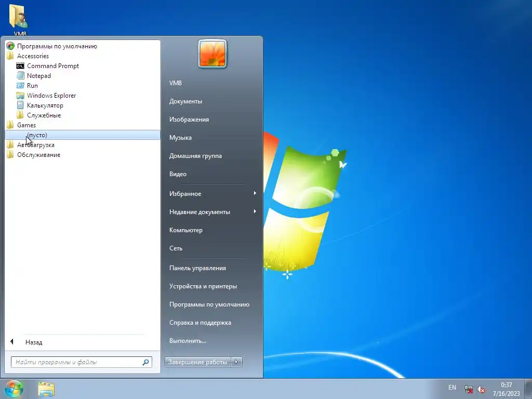This screenshot has height=399, width=532.
Task: Open the shutdown options arrow
Action: click(x=236, y=362)
